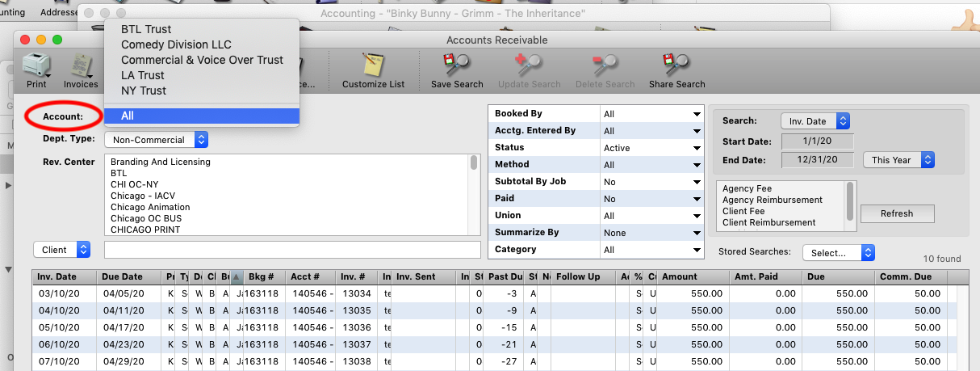The width and height of the screenshot is (980, 371).
Task: Choose Comedy Division LLC account
Action: click(202, 44)
